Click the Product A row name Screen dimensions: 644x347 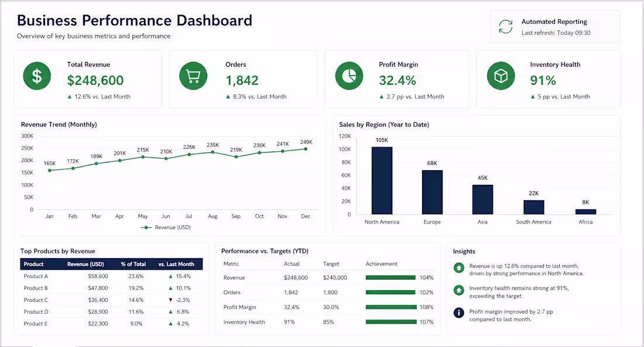point(36,276)
